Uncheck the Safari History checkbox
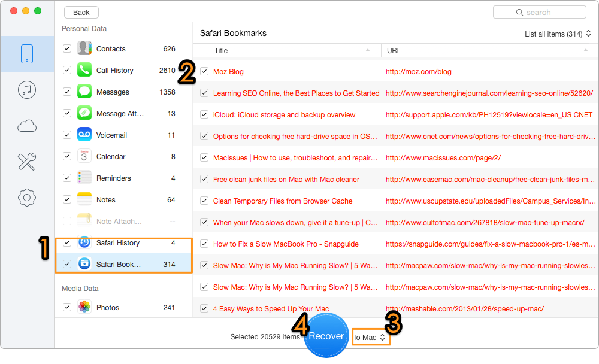 (67, 242)
